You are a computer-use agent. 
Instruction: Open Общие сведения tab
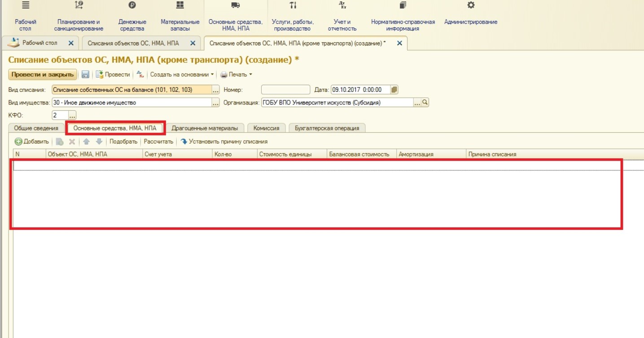coord(36,128)
